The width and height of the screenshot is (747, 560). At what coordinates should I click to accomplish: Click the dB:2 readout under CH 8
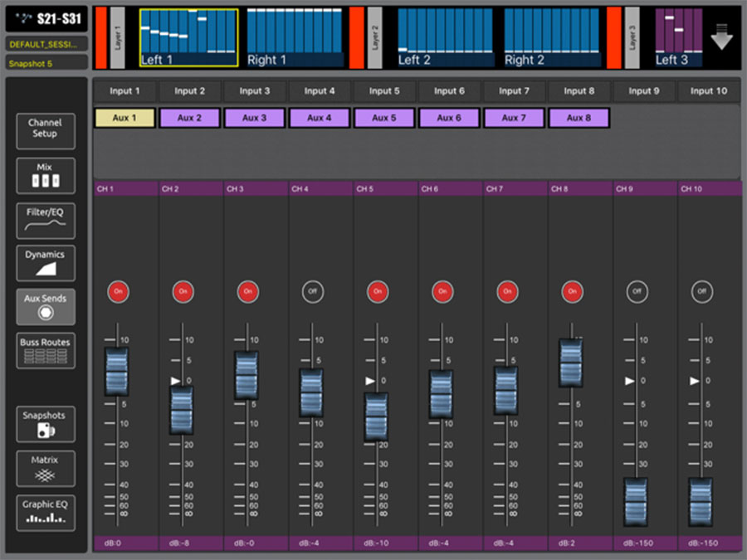[580, 543]
